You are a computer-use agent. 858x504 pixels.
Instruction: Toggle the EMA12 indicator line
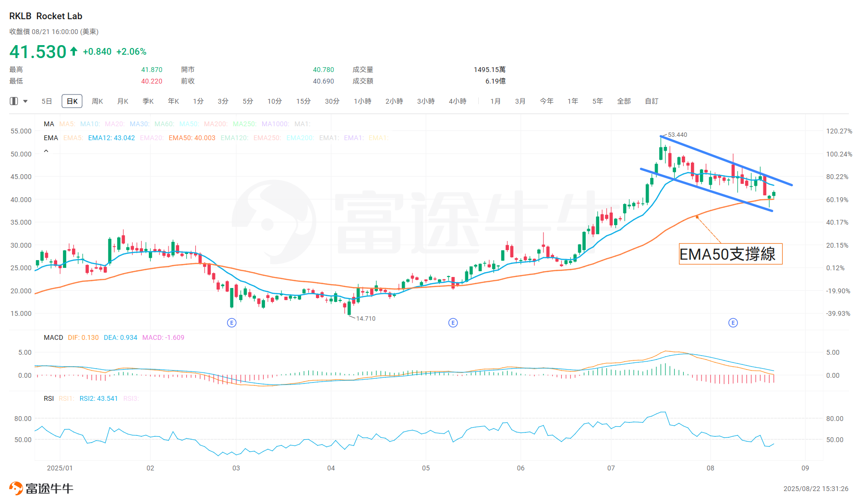pos(111,138)
